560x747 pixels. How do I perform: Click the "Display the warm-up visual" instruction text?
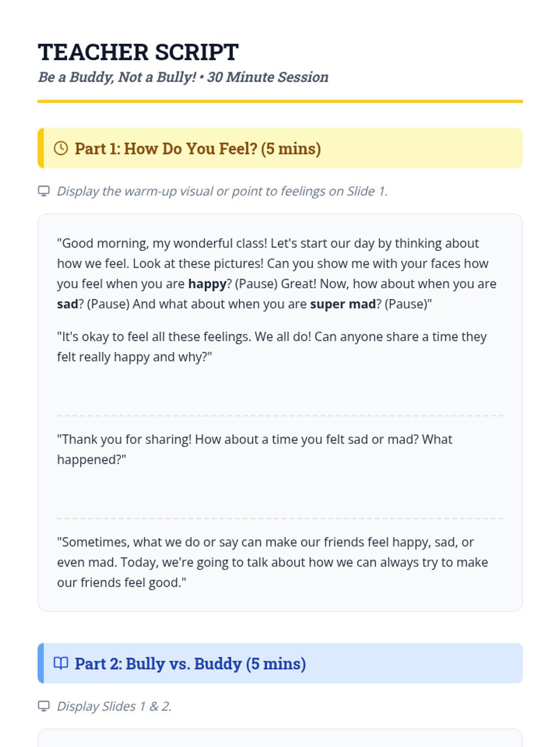(x=222, y=191)
